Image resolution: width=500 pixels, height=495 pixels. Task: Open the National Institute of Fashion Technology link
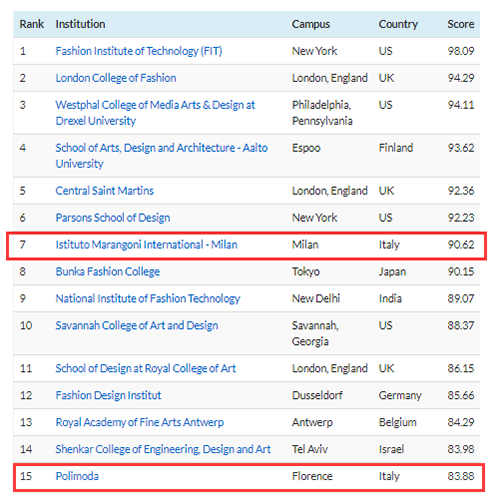(148, 299)
